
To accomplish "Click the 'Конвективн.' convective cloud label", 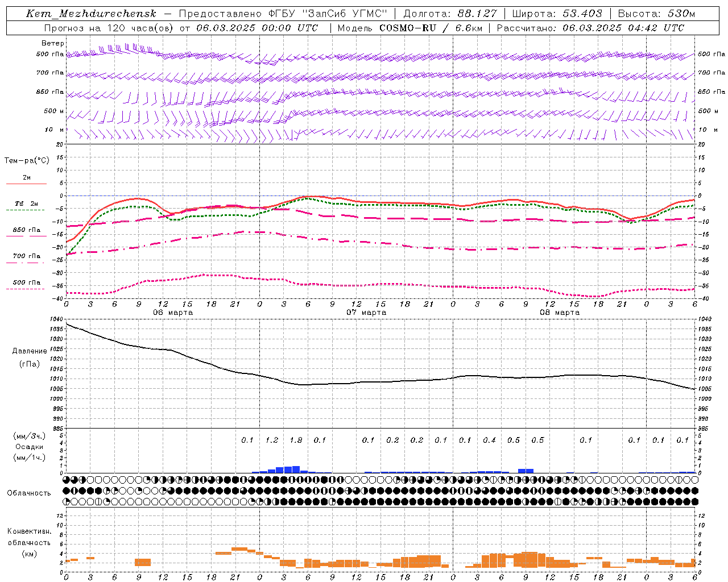I will [x=29, y=531].
